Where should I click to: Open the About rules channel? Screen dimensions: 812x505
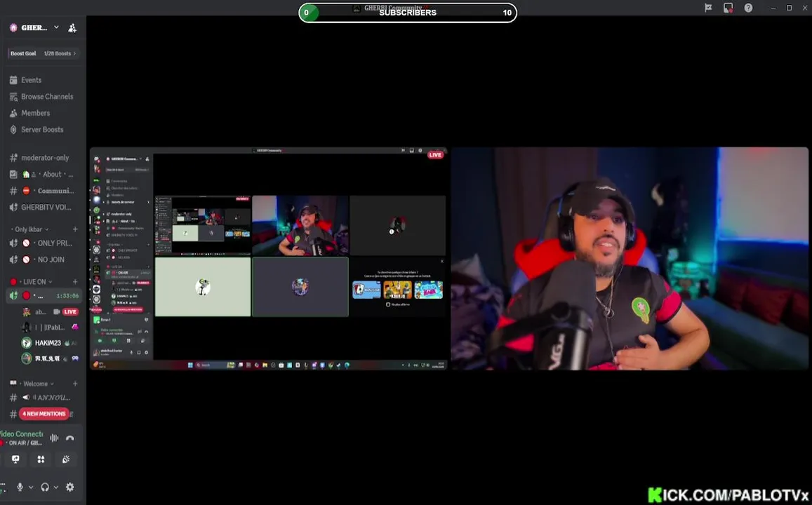coord(44,175)
